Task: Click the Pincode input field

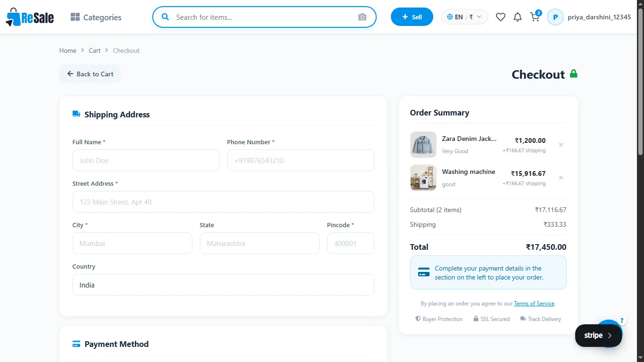Action: coord(351,243)
